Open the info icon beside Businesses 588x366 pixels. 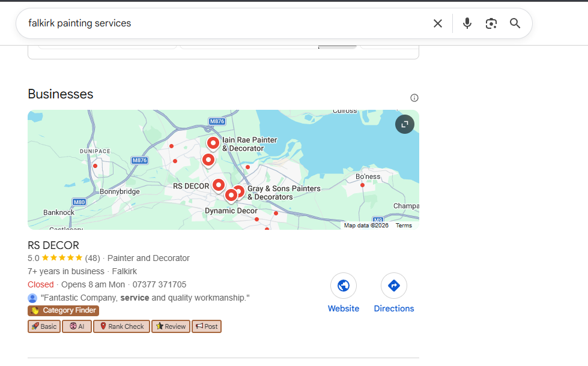click(414, 98)
